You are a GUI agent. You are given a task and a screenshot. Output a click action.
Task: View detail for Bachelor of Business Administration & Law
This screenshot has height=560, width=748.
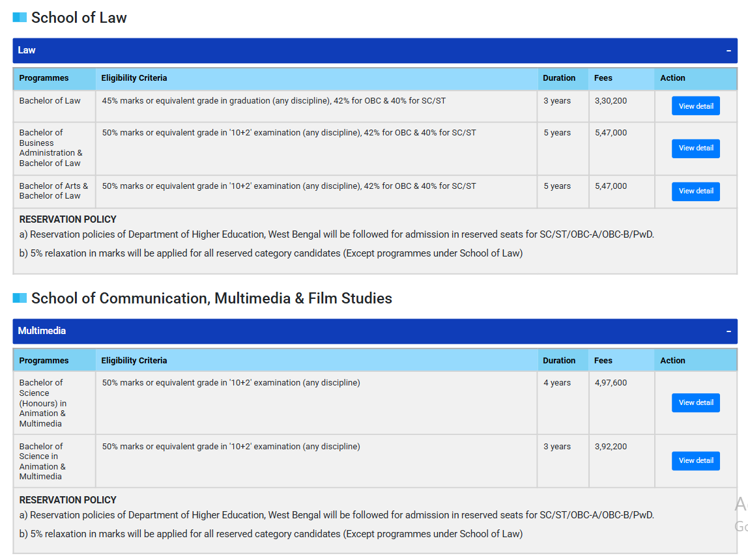[696, 148]
